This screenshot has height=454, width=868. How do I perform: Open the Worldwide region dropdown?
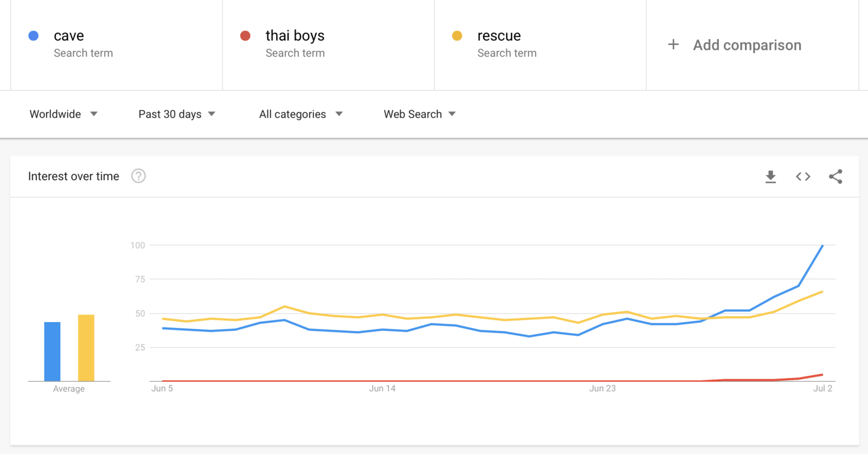tap(63, 114)
